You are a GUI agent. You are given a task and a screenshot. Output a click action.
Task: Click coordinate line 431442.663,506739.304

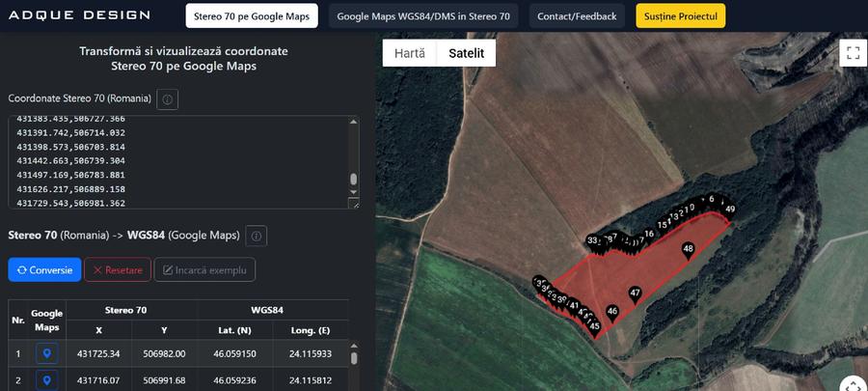coord(70,160)
